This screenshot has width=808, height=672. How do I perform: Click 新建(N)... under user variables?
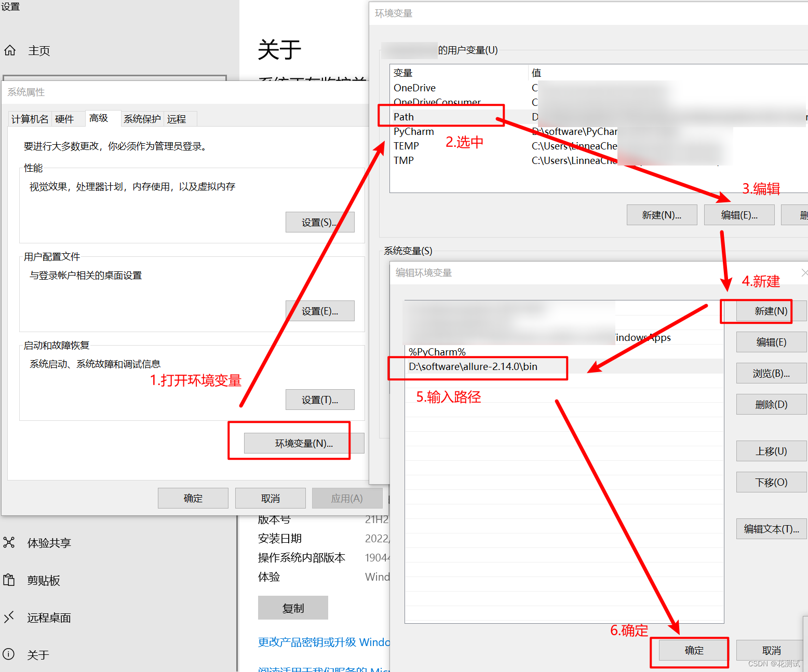[x=662, y=215]
